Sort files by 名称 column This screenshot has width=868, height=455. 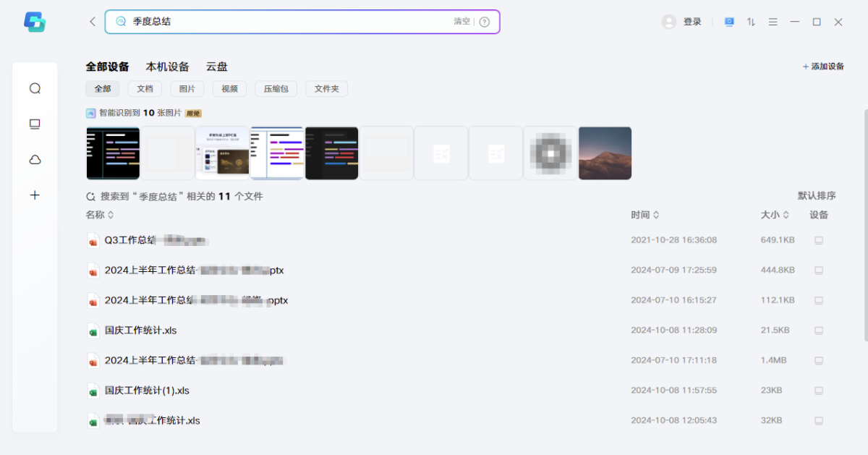[99, 215]
